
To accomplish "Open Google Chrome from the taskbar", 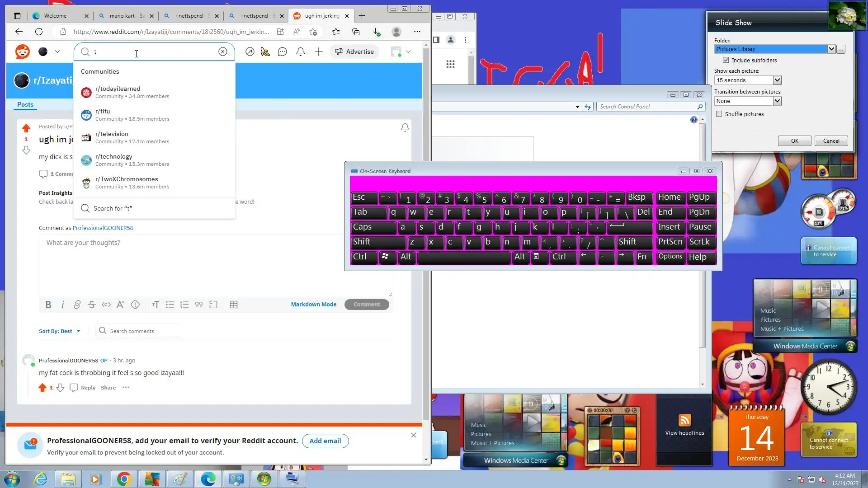I will point(124,479).
